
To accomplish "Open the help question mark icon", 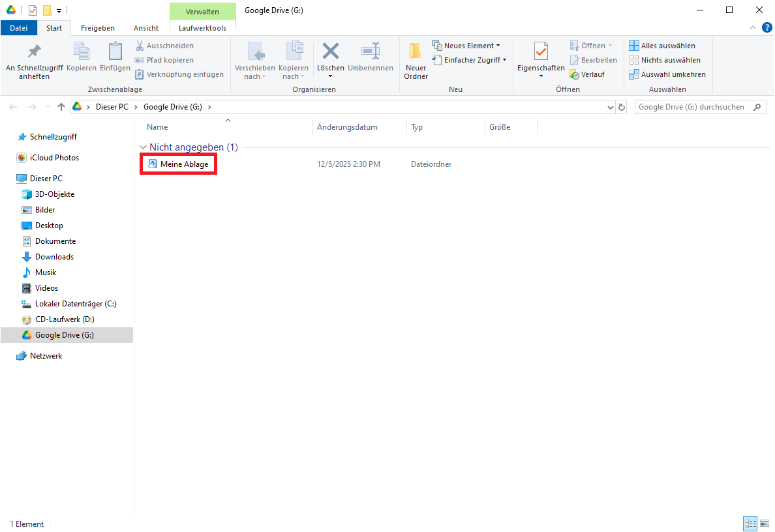I will coord(767,27).
